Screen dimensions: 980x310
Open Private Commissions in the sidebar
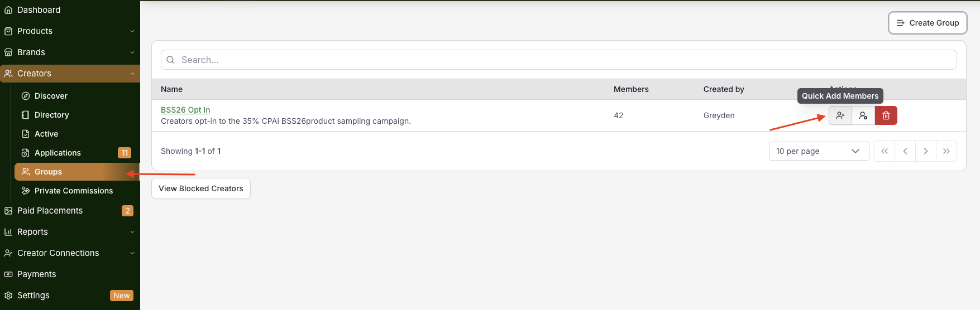pyautogui.click(x=74, y=191)
